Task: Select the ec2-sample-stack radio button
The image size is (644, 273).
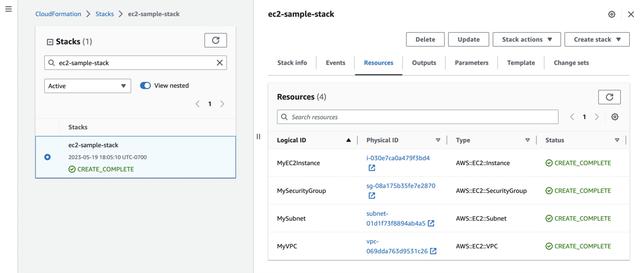Action: (47, 157)
